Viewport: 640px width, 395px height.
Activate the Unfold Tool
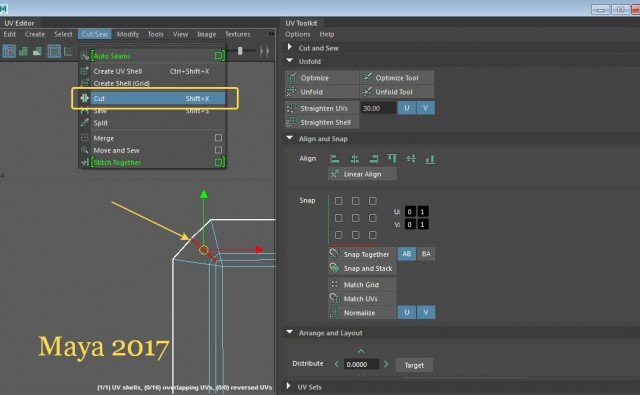pyautogui.click(x=397, y=92)
